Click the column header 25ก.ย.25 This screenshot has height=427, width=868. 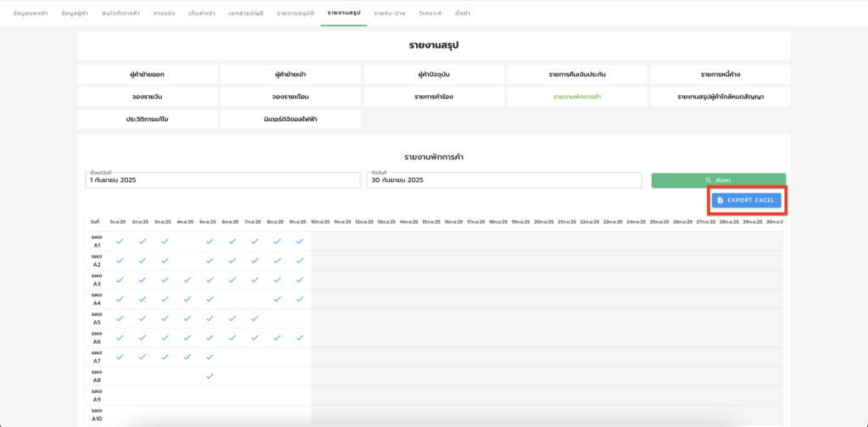(x=659, y=222)
